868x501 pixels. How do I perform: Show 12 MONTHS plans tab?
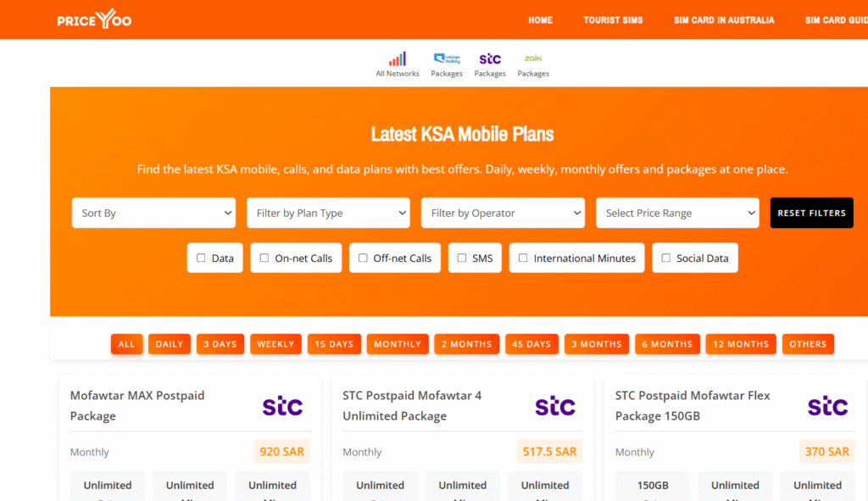(x=741, y=344)
